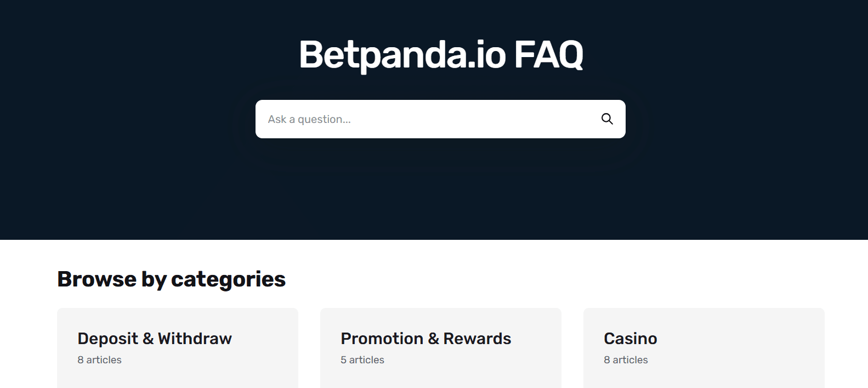Screen dimensions: 868x388
Task: Select the Deposit & Withdraw card
Action: point(178,348)
